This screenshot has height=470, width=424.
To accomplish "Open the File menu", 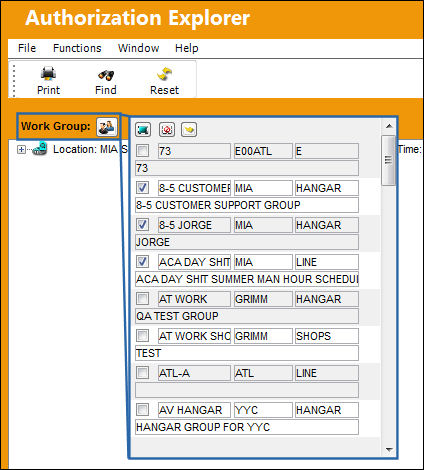I will pyautogui.click(x=27, y=48).
